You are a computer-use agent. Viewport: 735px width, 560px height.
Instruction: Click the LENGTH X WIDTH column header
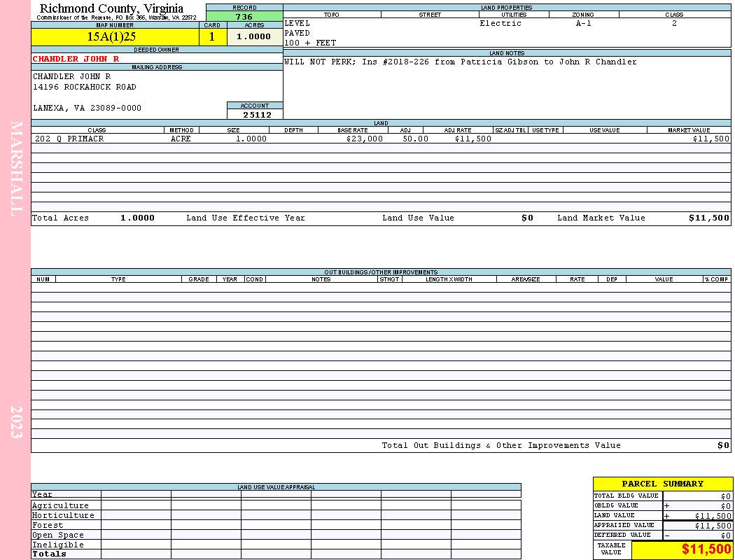point(449,279)
